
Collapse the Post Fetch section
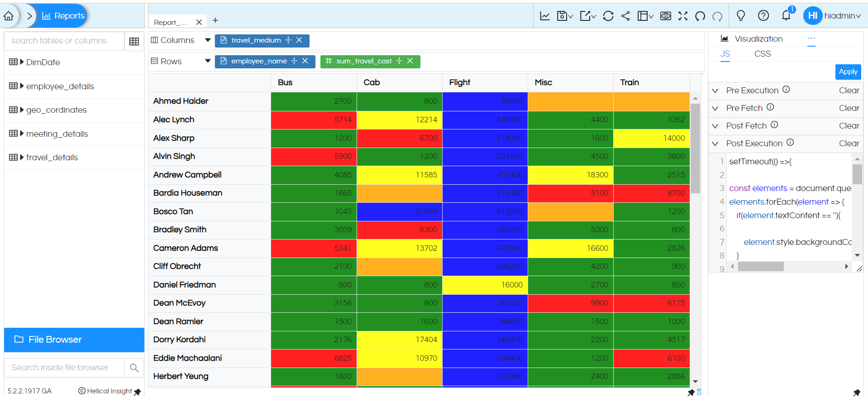coord(715,126)
